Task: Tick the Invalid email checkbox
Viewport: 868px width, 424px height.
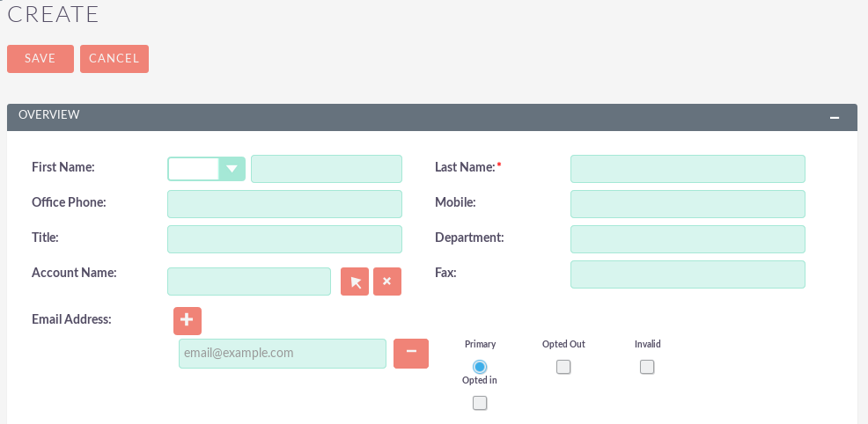Action: click(647, 367)
